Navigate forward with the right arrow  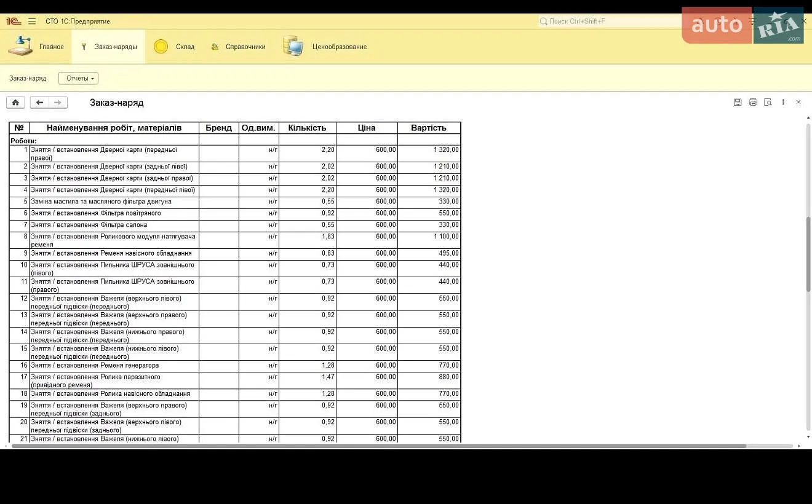pyautogui.click(x=58, y=103)
